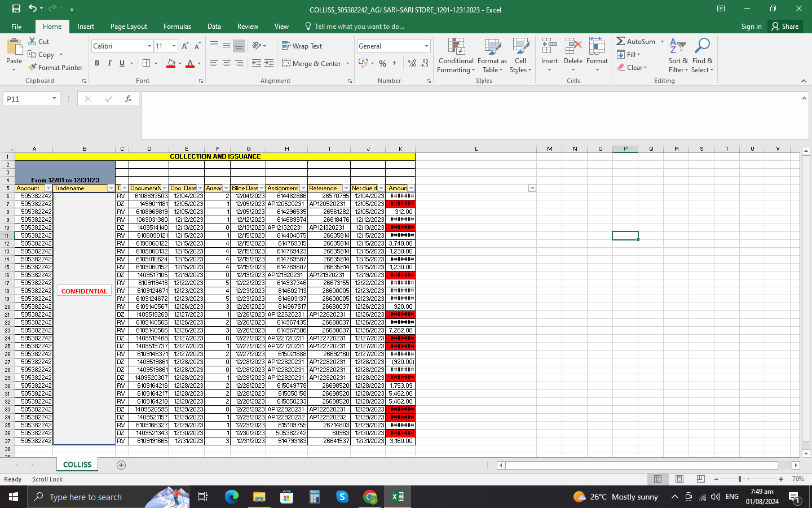
Task: Click in the Name Box showing P11
Action: pyautogui.click(x=27, y=99)
